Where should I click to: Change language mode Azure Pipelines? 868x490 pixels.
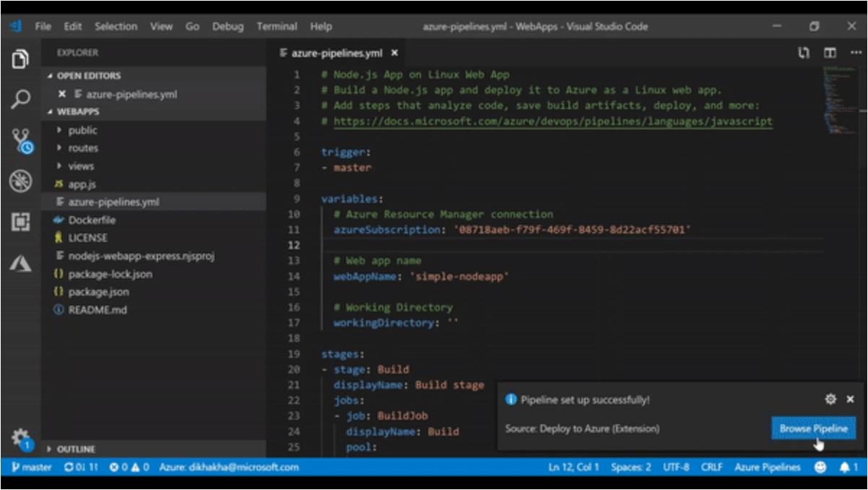(768, 468)
